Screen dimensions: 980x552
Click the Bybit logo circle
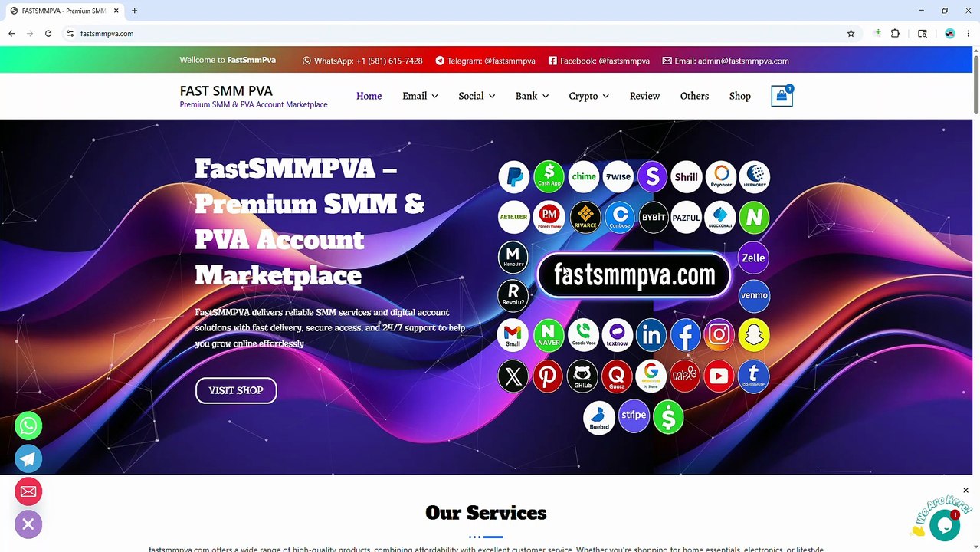click(x=654, y=217)
